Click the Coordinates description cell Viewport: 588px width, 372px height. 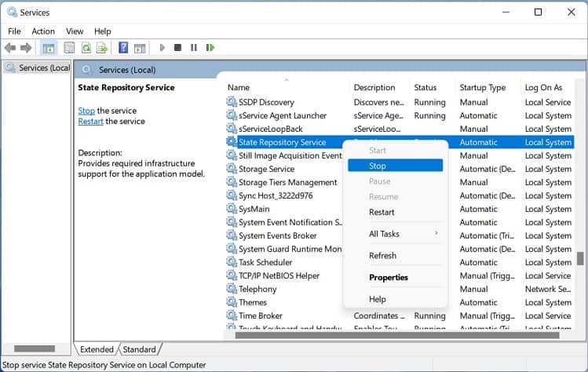point(378,315)
